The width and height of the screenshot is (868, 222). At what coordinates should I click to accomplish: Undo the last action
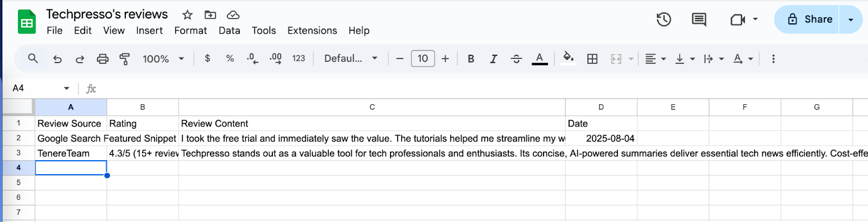click(57, 59)
